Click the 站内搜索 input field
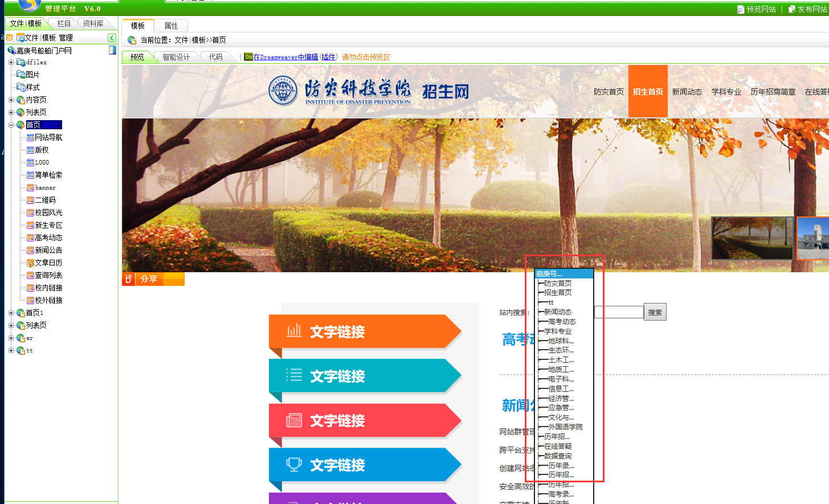This screenshot has height=504, width=829. point(619,312)
